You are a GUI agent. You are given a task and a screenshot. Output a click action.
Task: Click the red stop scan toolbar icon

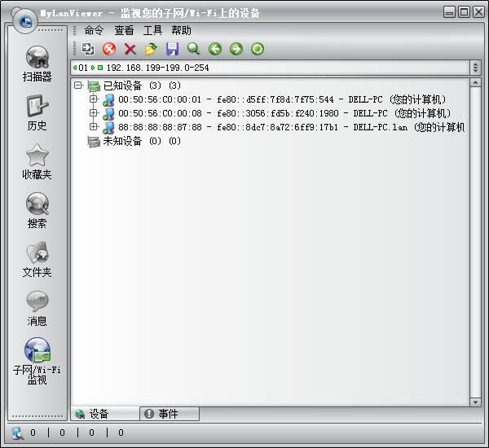tap(109, 49)
